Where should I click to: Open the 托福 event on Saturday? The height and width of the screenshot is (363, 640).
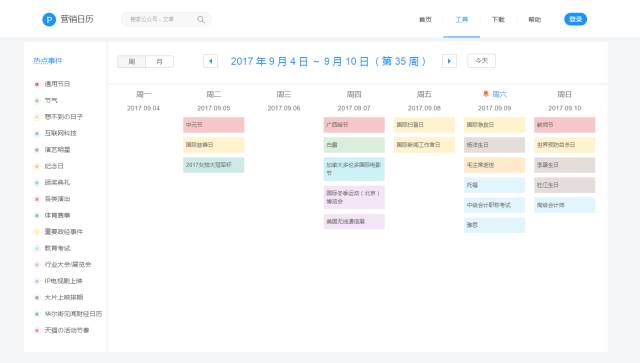click(x=494, y=185)
